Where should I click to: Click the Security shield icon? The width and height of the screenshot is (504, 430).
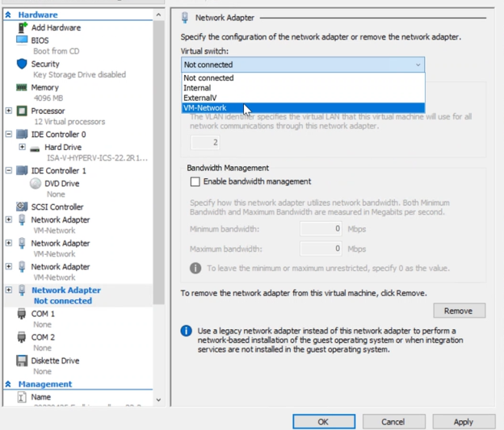coord(22,64)
